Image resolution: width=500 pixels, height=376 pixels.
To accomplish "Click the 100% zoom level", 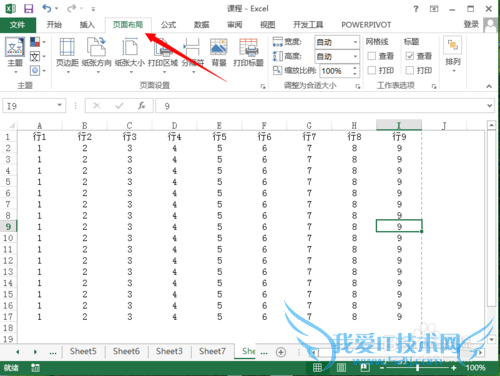I will pos(475,368).
